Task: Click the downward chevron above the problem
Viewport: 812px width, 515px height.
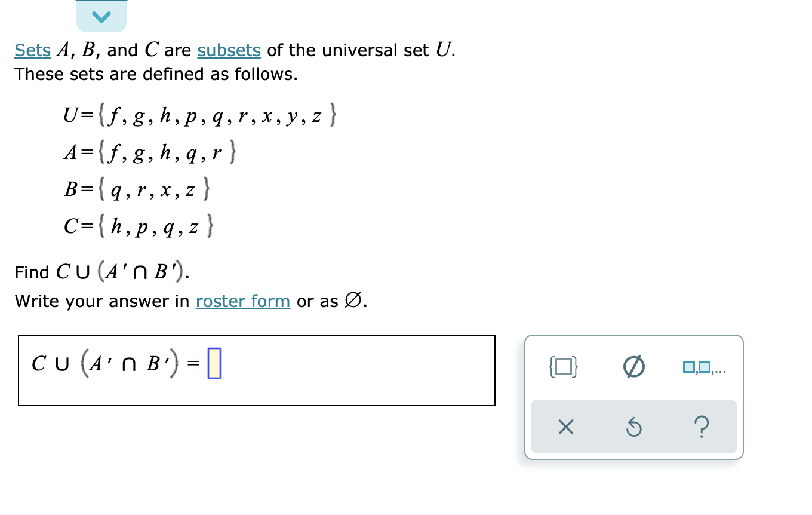Action: (101, 15)
